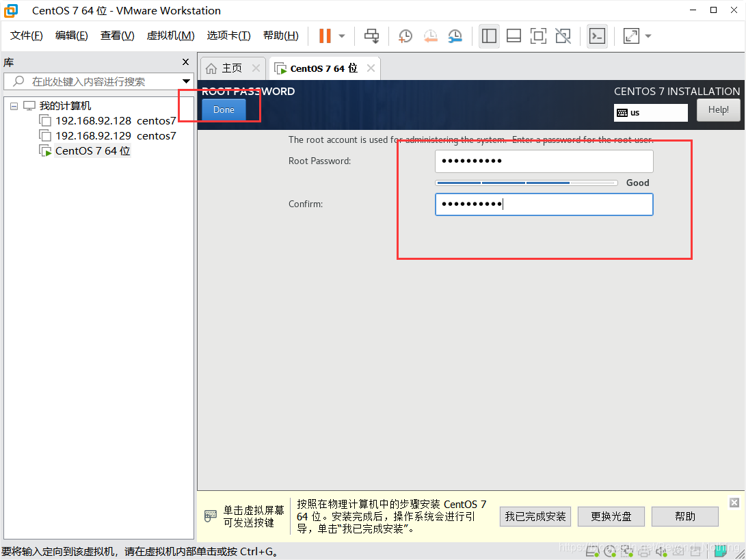Open the 文件(F) menu
746x560 pixels.
point(27,36)
